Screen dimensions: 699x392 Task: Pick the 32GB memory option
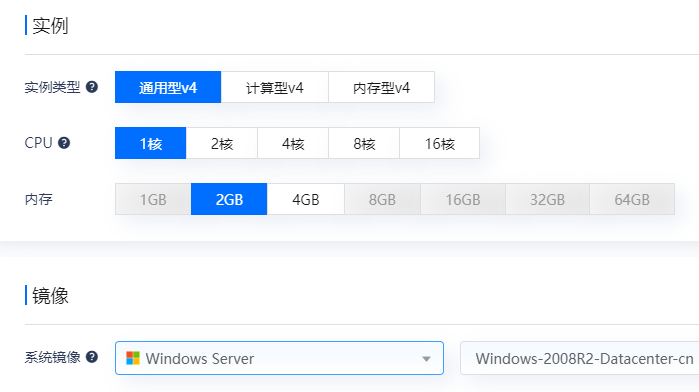[547, 199]
